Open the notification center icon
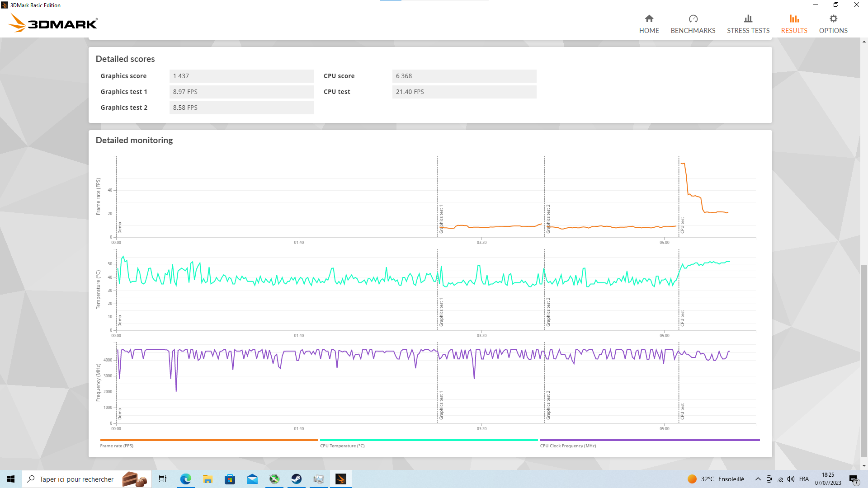Viewport: 868px width, 488px height. 854,479
